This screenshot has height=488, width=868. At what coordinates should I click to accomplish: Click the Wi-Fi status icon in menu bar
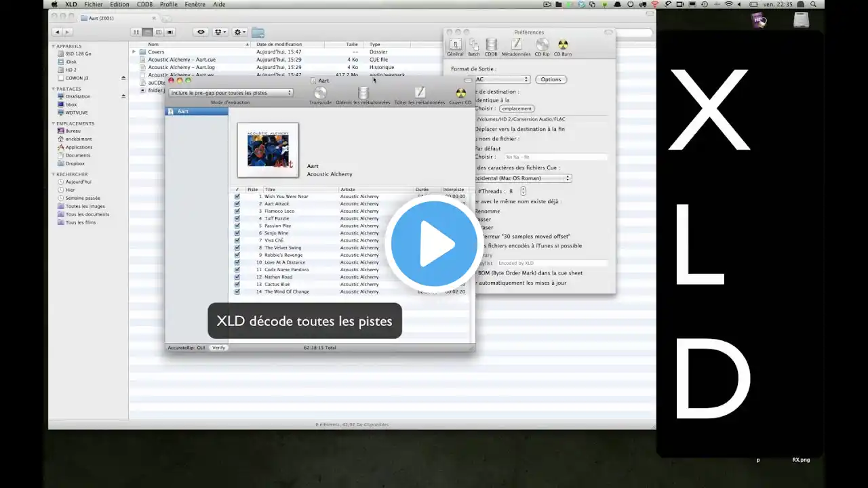point(729,4)
